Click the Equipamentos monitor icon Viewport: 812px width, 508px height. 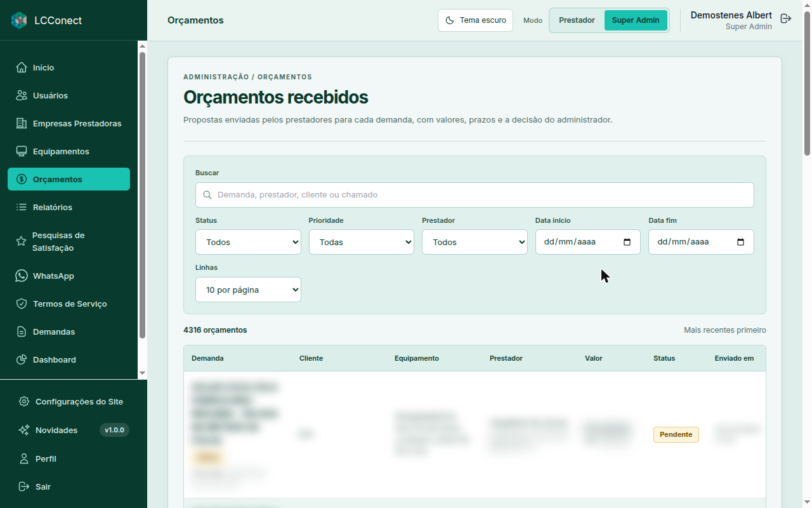(x=22, y=151)
